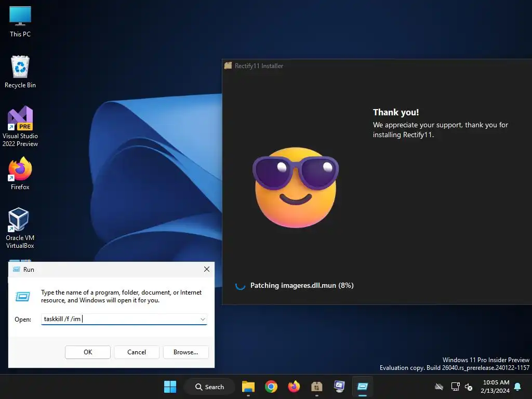Open the clock showing 10:05 AM
The image size is (532, 399).
click(x=495, y=387)
